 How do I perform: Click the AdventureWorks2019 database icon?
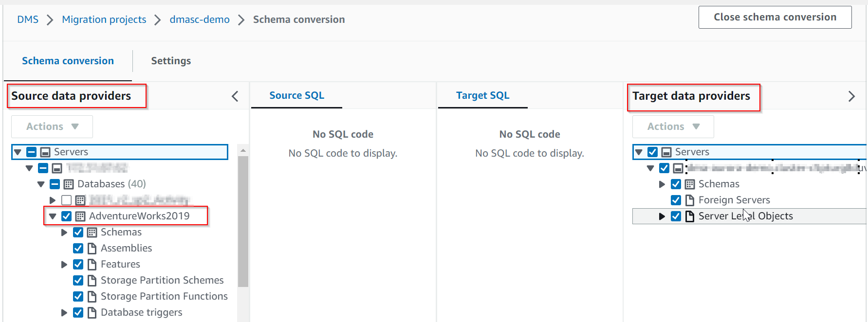click(80, 216)
